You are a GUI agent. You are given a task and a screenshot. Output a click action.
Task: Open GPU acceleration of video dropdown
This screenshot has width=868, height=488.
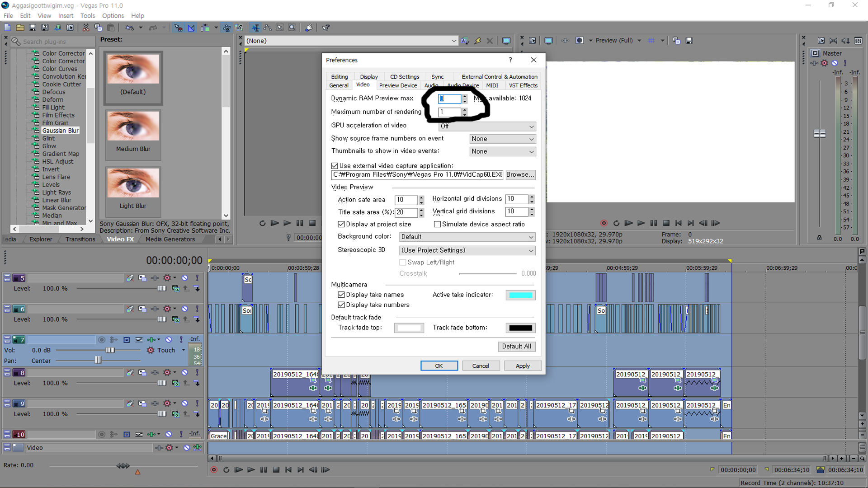[487, 126]
